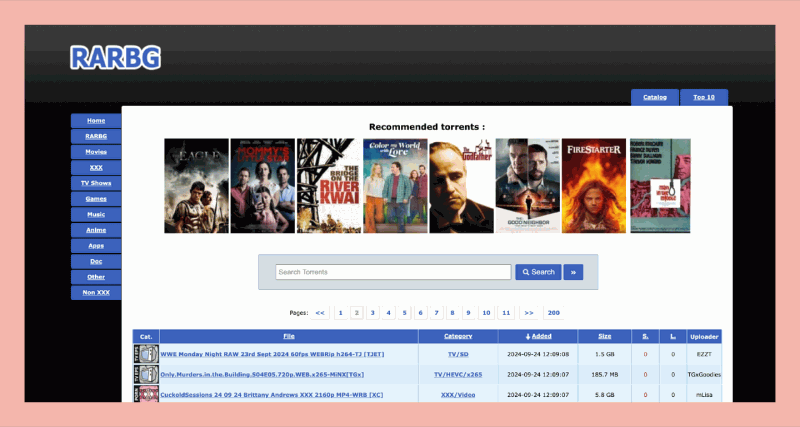
Task: Sort by leechers L. column header
Action: [673, 336]
